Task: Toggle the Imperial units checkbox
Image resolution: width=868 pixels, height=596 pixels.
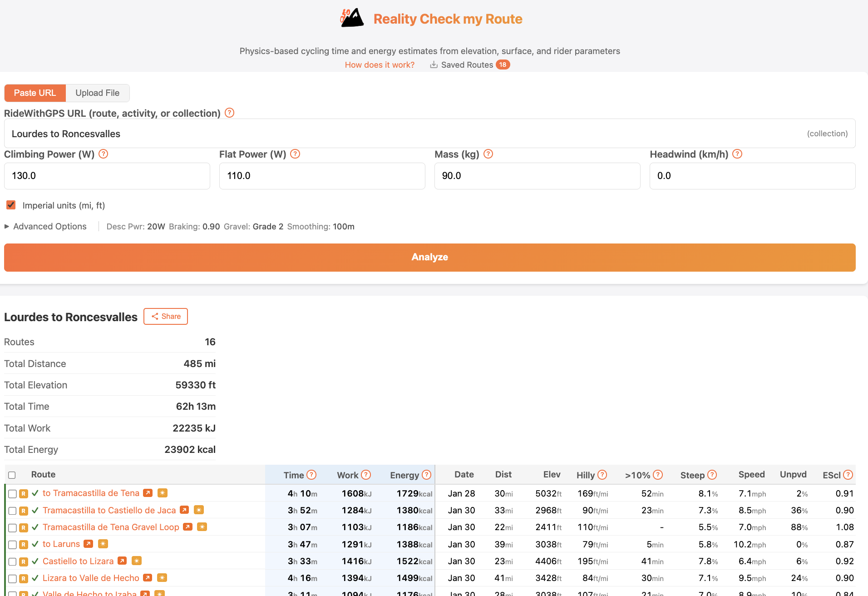Action: [11, 205]
